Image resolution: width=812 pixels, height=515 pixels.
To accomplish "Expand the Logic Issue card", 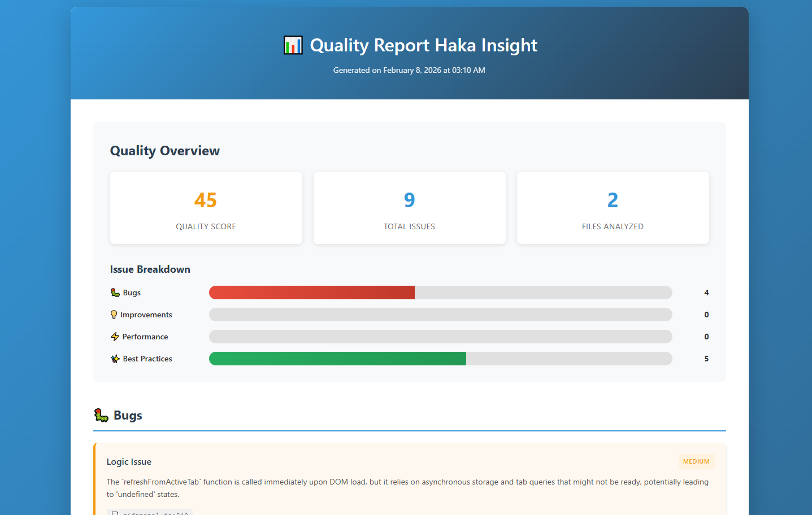I will point(409,480).
